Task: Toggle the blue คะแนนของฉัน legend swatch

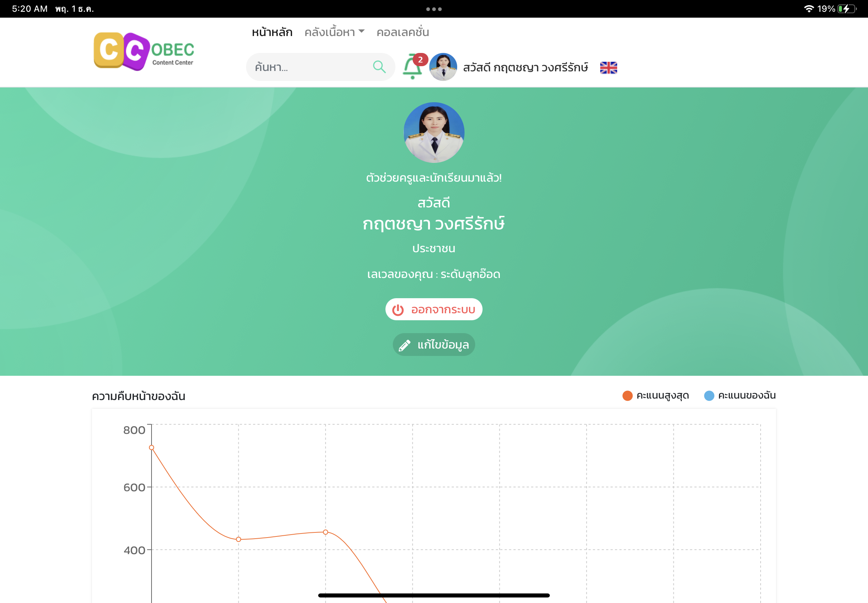Action: click(x=709, y=396)
